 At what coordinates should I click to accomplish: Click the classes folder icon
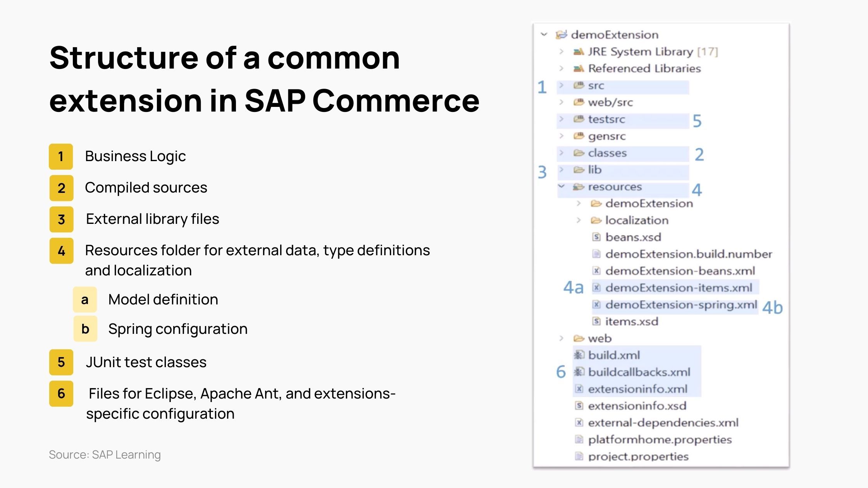(x=579, y=153)
